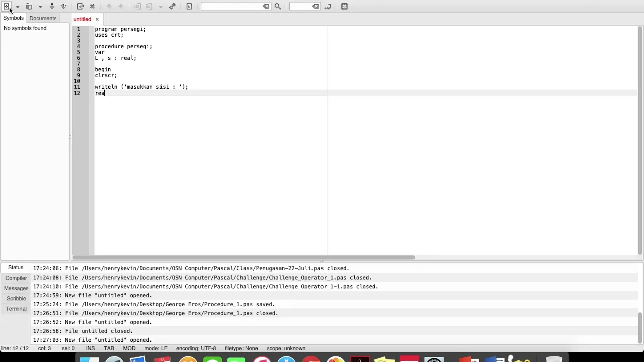This screenshot has height=362, width=644.
Task: Click the INS indicator in status bar
Action: click(90, 348)
